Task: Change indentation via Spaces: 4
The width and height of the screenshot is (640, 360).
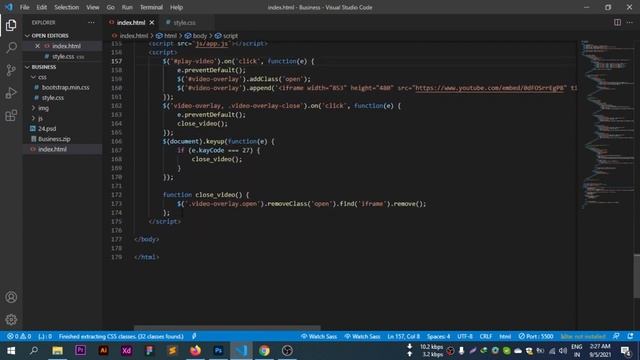Action: [438, 336]
